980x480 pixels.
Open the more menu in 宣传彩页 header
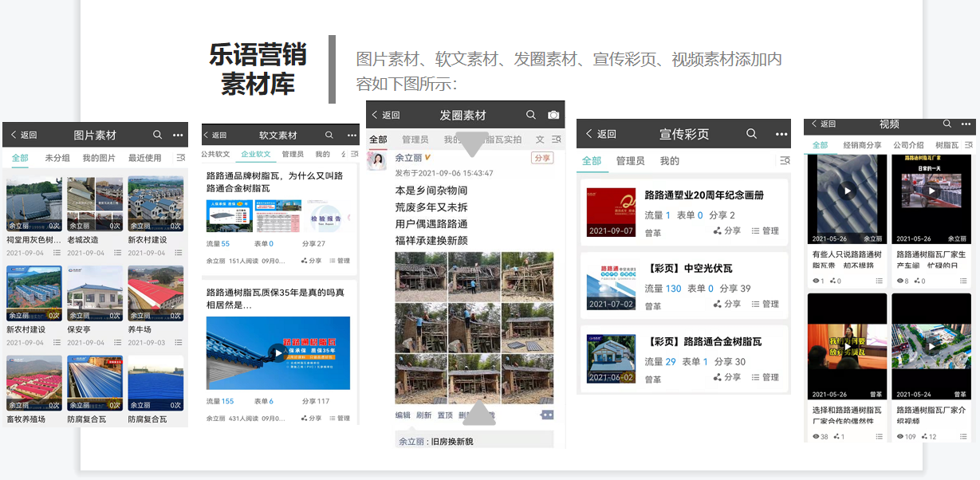coord(781,134)
